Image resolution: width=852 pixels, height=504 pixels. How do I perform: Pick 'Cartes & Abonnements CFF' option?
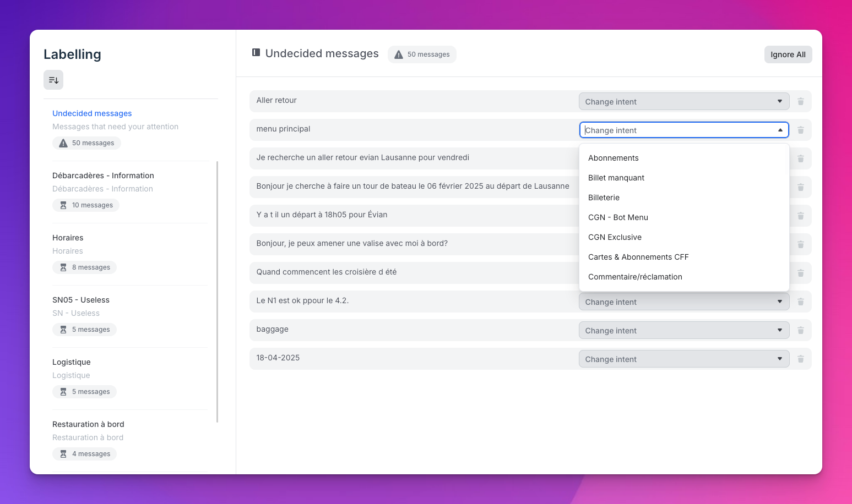[684, 257]
